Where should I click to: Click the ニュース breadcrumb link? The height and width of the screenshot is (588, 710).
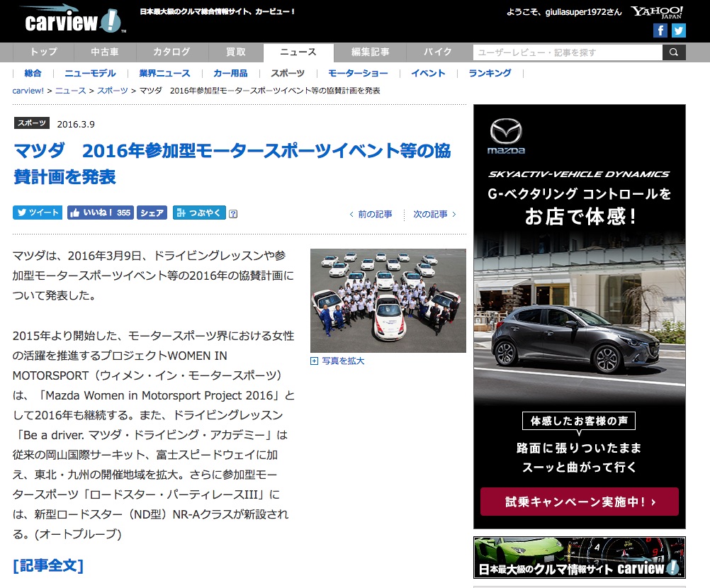[70, 91]
